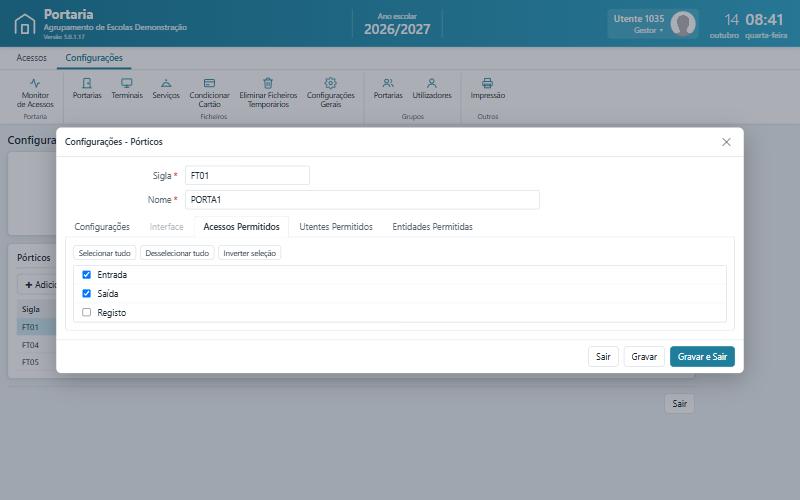Select the FT05 row in Pórticos list
The width and height of the screenshot is (800, 500).
click(x=36, y=362)
